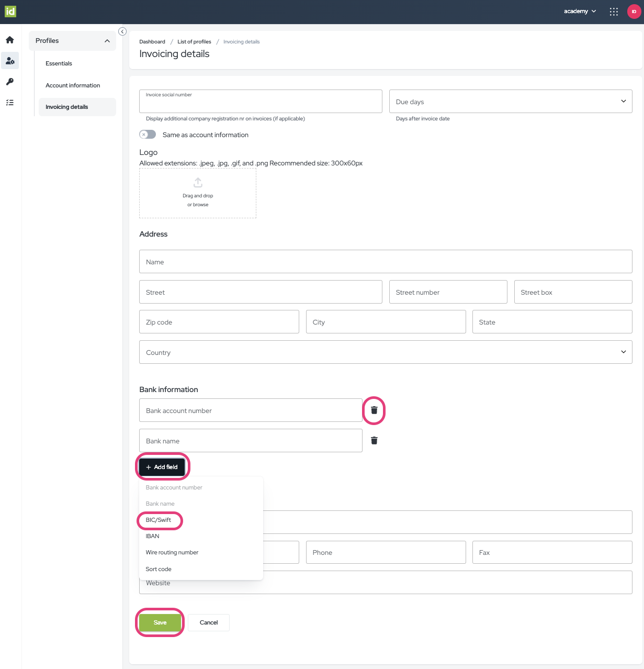The image size is (644, 669).
Task: Remove the Bank name field via trash icon
Action: [374, 440]
